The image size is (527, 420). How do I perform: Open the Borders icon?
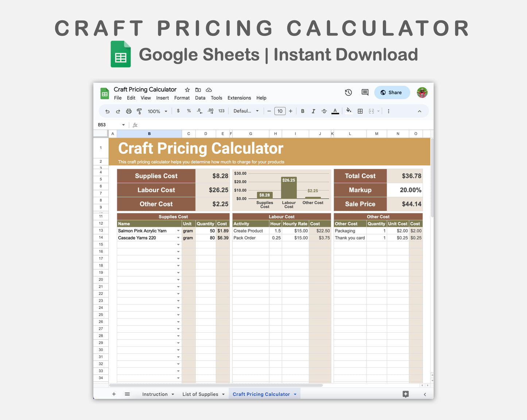pyautogui.click(x=360, y=111)
